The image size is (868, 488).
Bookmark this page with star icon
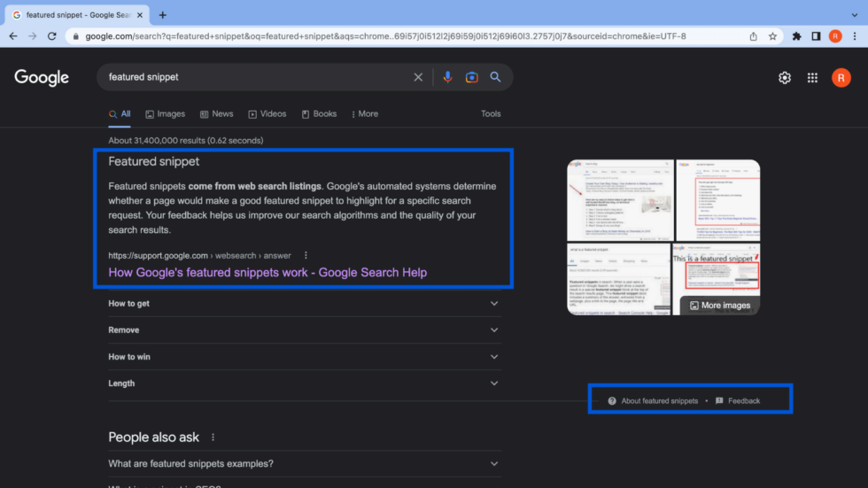772,36
